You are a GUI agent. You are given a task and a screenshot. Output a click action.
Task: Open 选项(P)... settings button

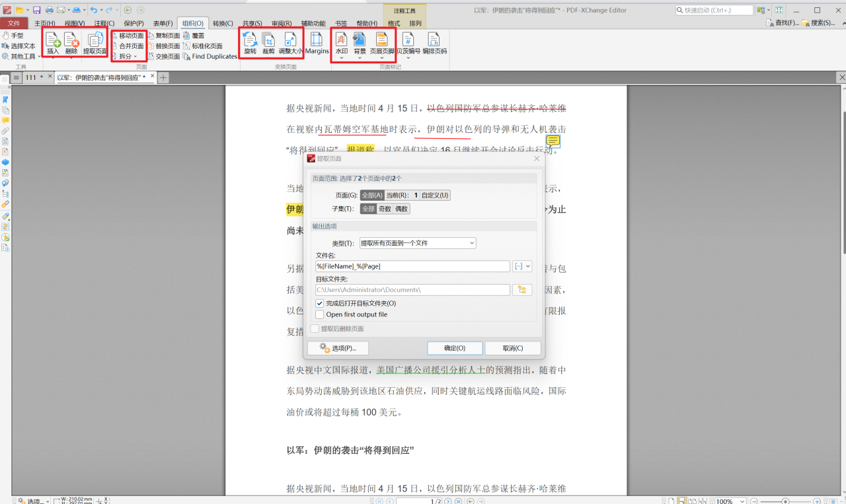338,348
